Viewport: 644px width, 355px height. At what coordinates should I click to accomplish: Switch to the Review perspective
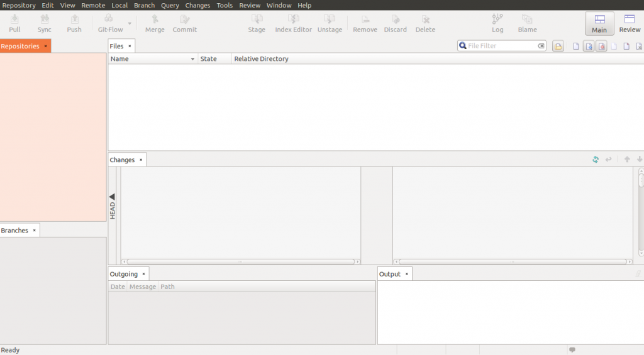point(630,23)
